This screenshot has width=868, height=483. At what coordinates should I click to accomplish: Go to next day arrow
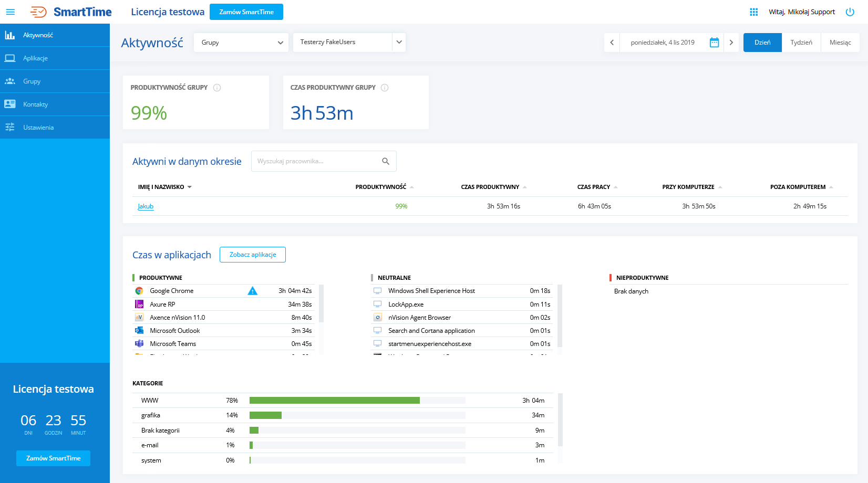click(x=731, y=43)
